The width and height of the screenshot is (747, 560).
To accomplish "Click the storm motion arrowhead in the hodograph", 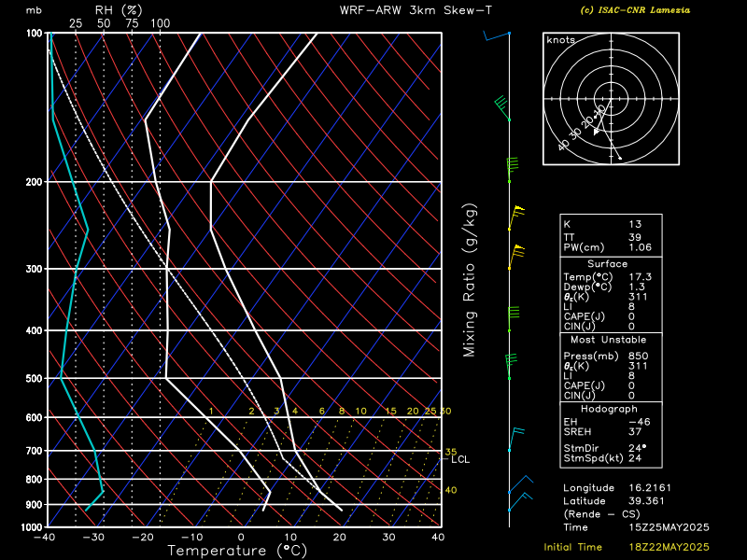I will click(597, 132).
